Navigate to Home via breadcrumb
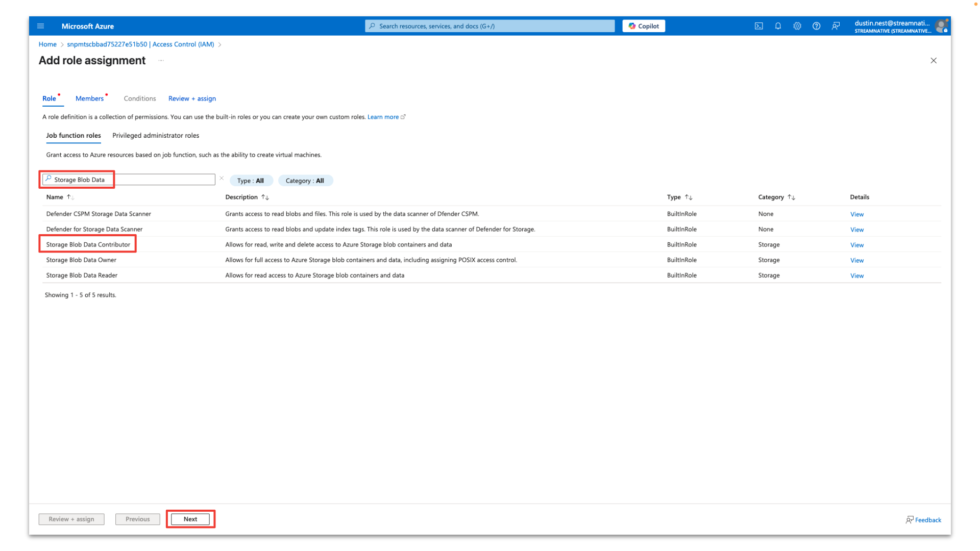The width and height of the screenshot is (980, 551). click(x=47, y=44)
